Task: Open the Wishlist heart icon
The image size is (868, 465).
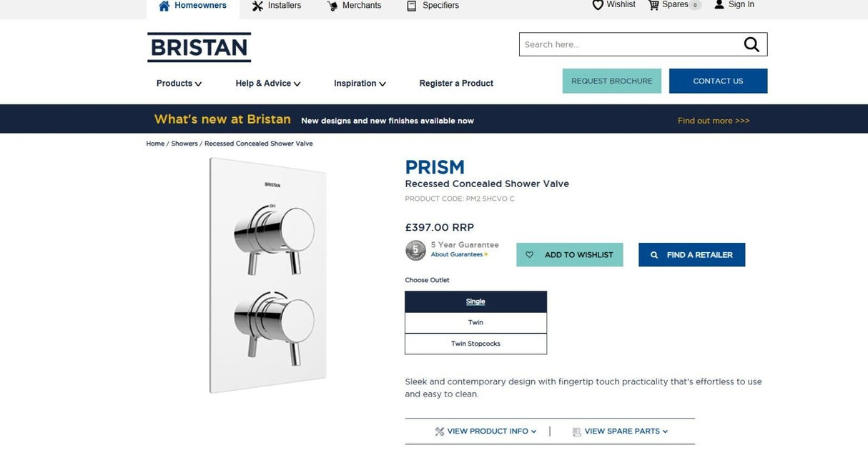Action: click(x=598, y=5)
